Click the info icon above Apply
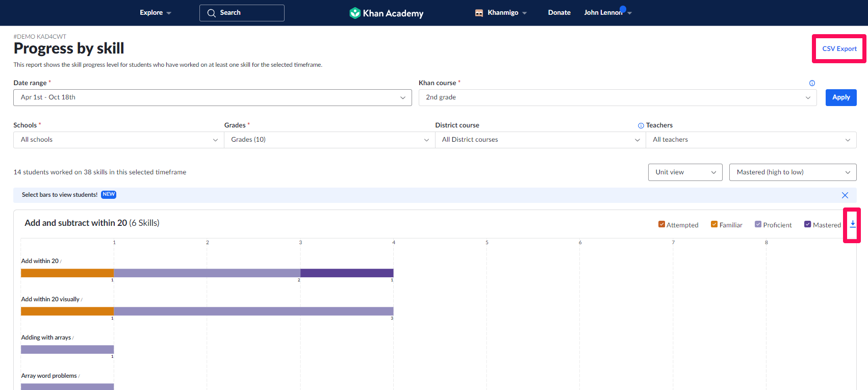868x390 pixels. point(812,83)
